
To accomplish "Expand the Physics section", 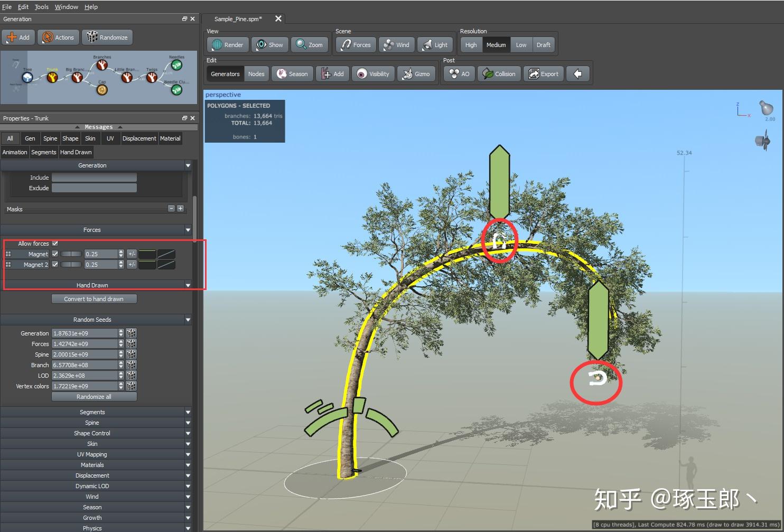I will coord(92,527).
